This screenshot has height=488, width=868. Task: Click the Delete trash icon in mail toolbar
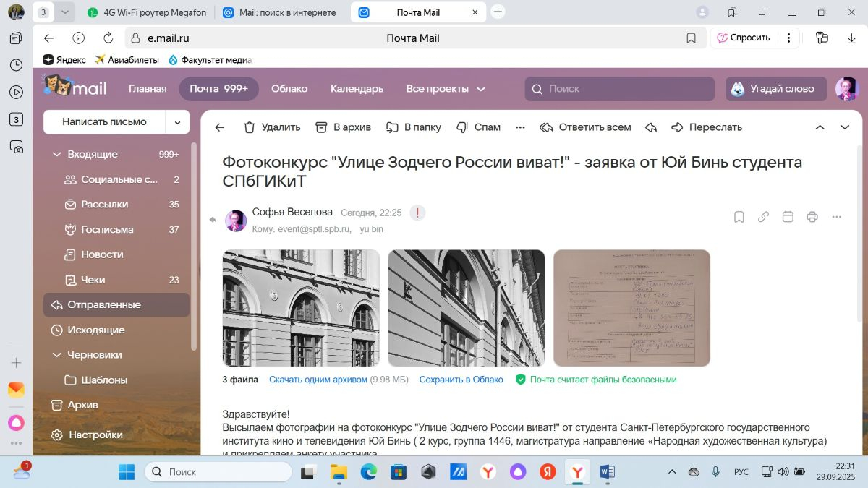250,127
